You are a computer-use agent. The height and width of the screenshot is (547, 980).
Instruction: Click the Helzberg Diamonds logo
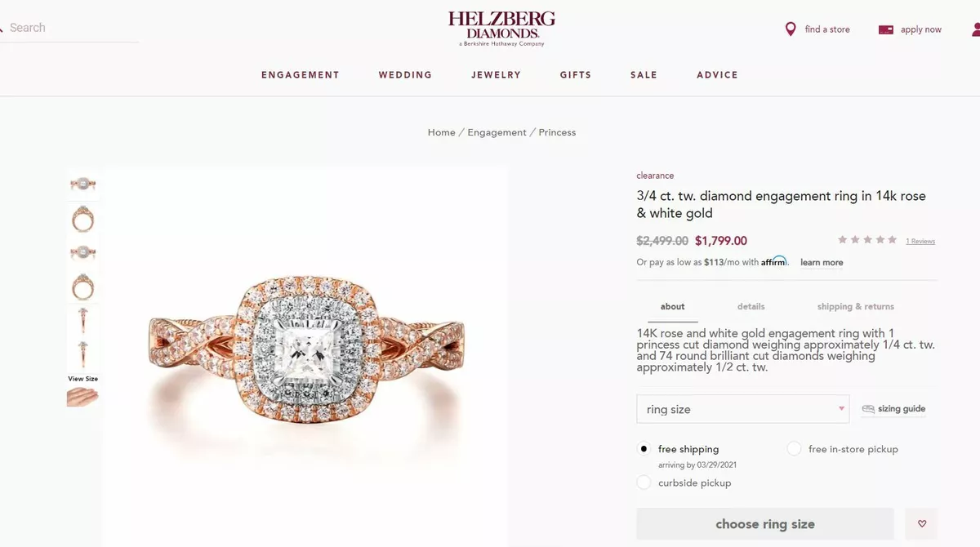coord(501,28)
